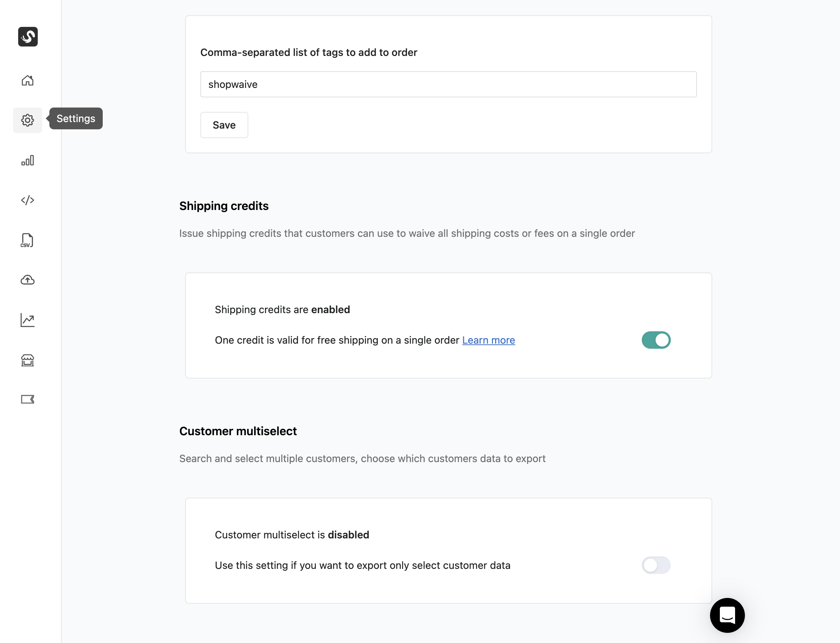Click the 'Shipping credits are enabled' status text

(x=282, y=310)
